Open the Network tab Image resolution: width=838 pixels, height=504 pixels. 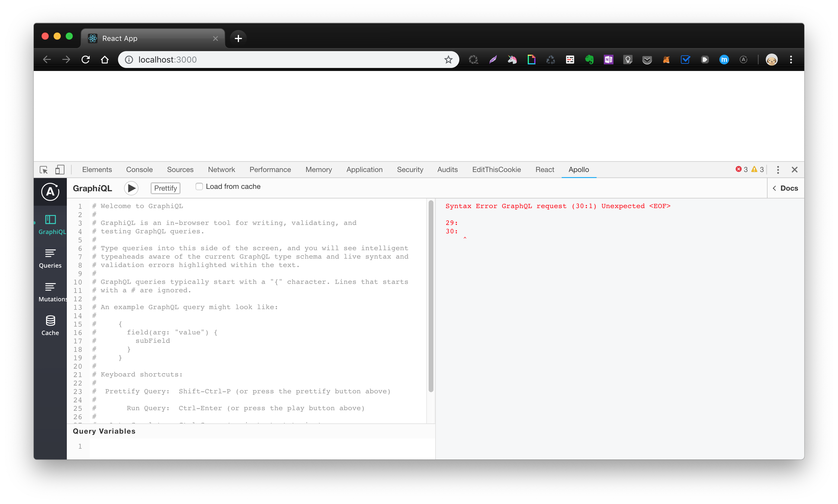(x=221, y=169)
